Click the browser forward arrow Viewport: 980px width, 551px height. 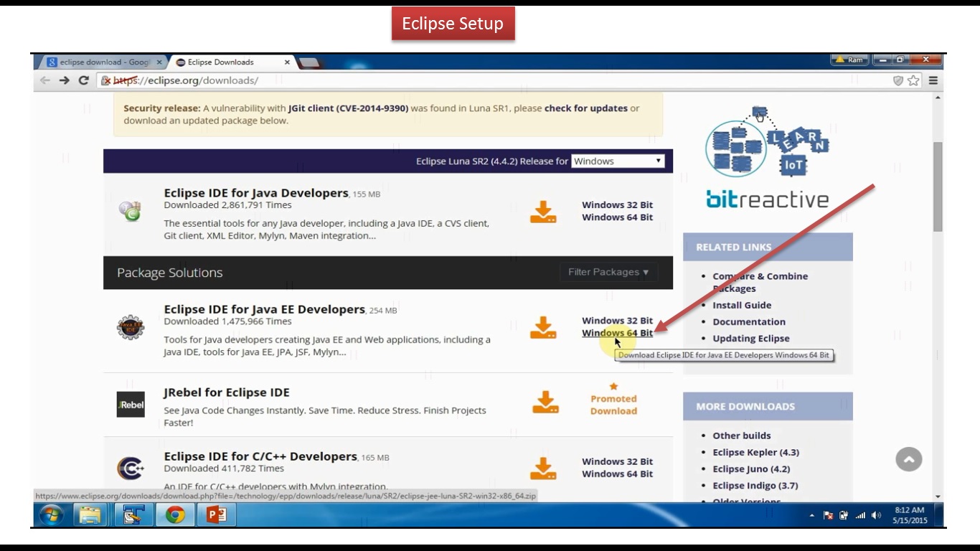pos(65,80)
